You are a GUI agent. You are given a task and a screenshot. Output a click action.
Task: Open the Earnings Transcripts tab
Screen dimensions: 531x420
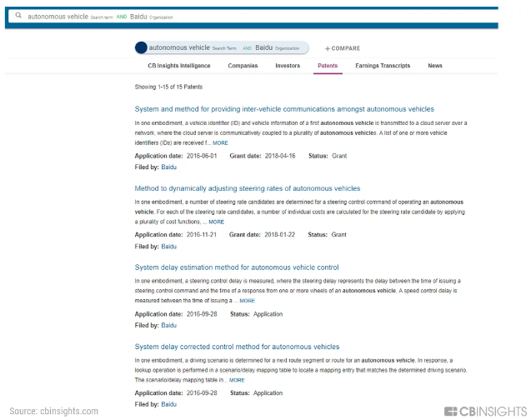383,66
